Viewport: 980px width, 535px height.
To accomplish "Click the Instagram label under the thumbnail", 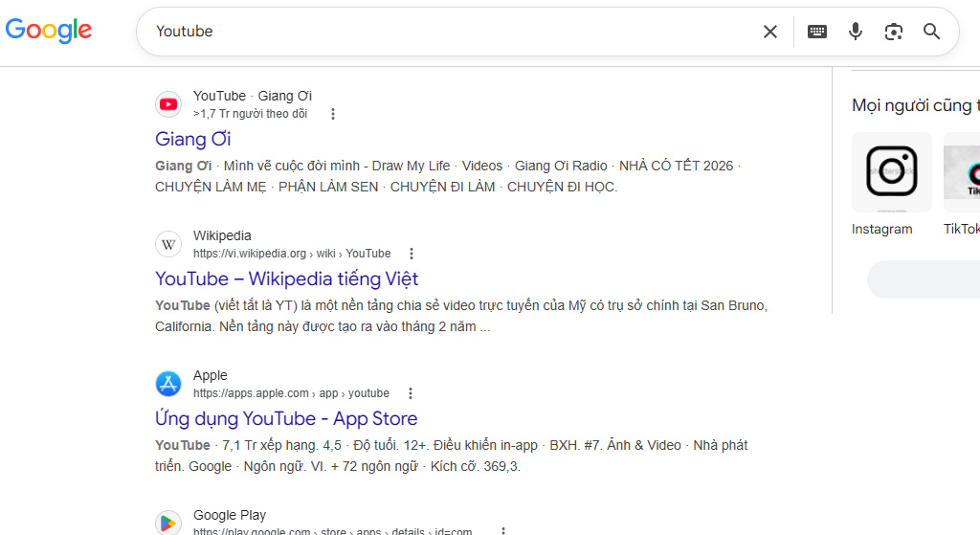I will 881,230.
